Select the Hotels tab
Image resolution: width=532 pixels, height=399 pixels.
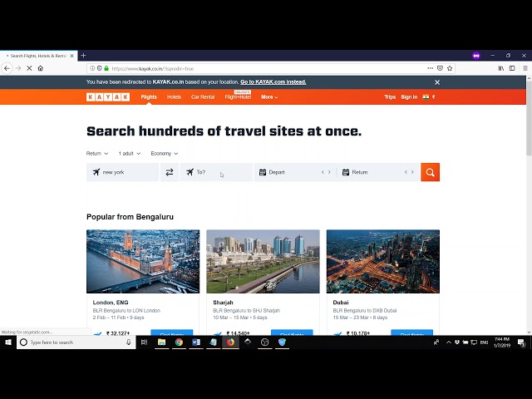tap(174, 97)
